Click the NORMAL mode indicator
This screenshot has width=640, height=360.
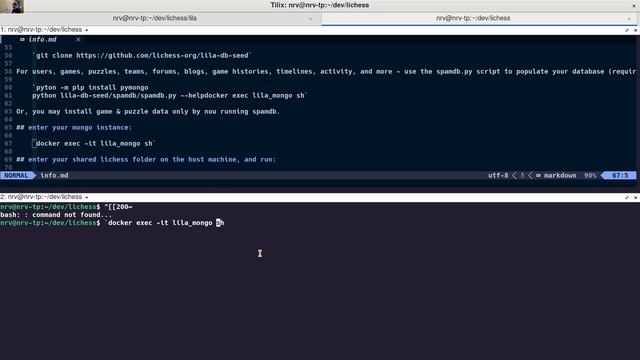click(x=16, y=176)
